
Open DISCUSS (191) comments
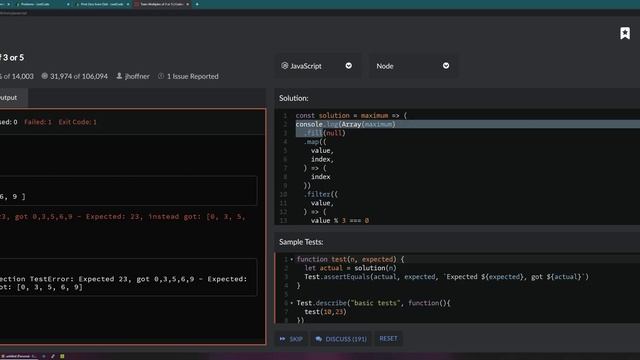pyautogui.click(x=341, y=339)
